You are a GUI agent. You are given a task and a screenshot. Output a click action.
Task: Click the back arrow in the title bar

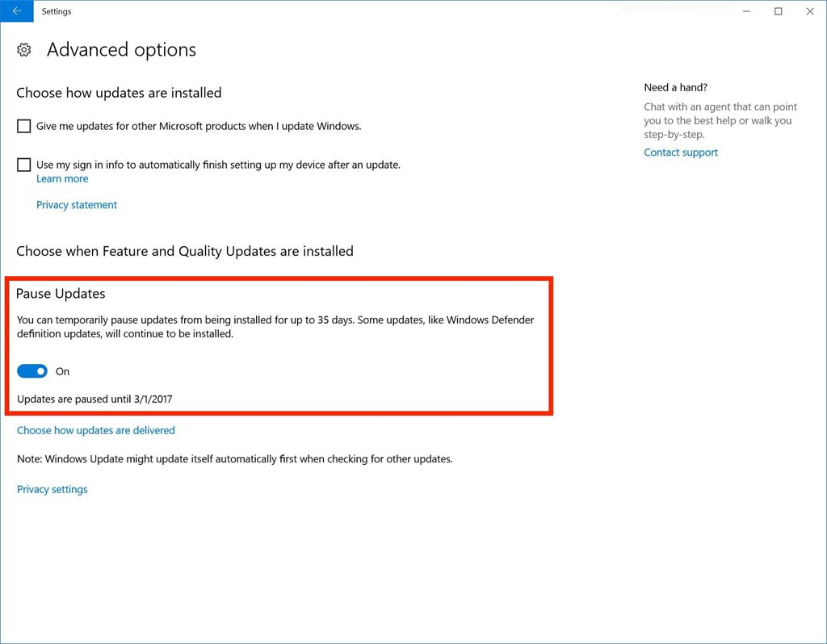(17, 11)
